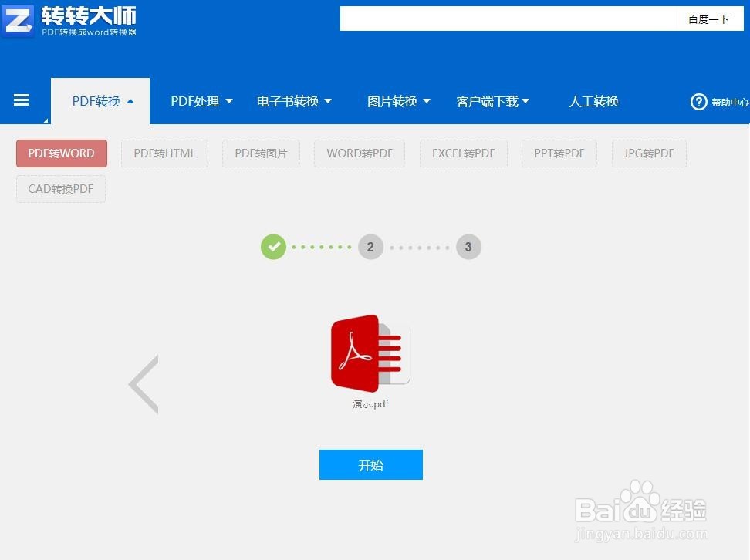The width and height of the screenshot is (750, 560).
Task: Open the 帮助中心 question mark icon
Action: click(698, 101)
